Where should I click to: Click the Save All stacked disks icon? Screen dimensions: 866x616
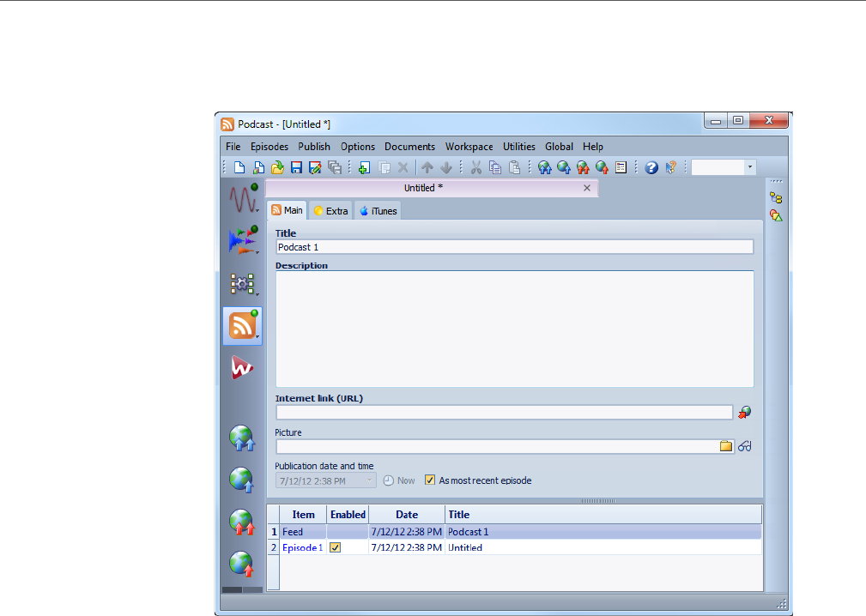tap(335, 167)
